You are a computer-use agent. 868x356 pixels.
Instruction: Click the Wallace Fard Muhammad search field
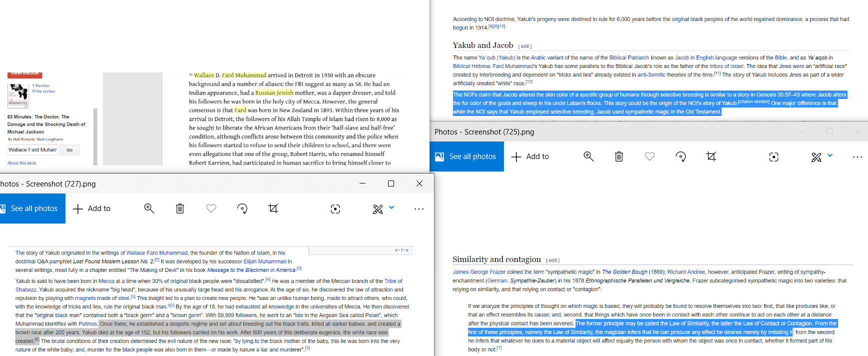click(33, 150)
